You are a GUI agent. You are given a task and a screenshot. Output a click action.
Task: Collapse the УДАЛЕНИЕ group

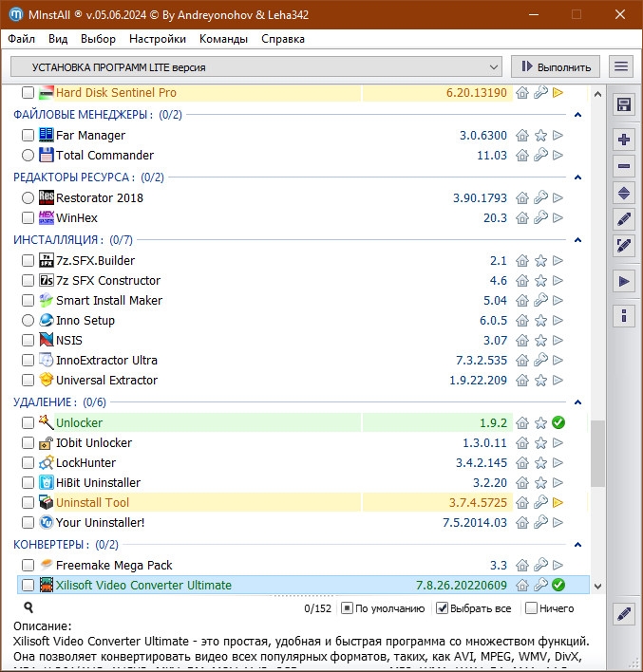click(577, 402)
